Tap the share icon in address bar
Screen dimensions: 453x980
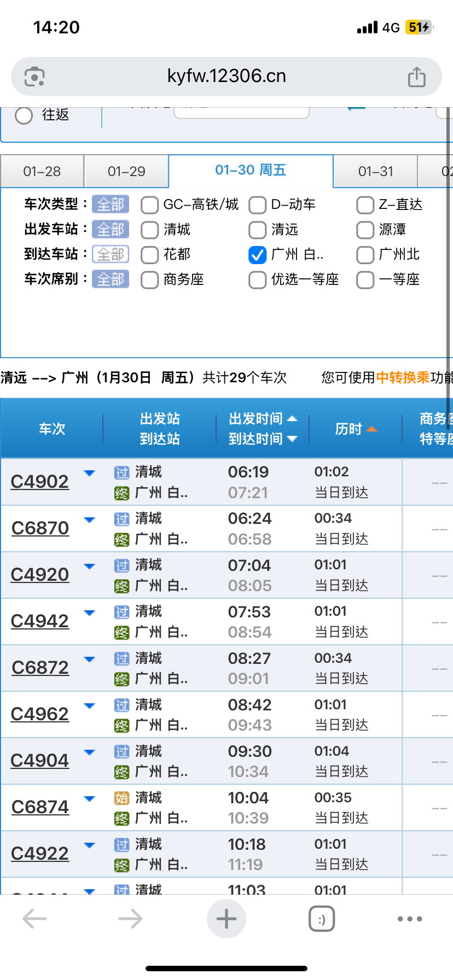[x=416, y=77]
